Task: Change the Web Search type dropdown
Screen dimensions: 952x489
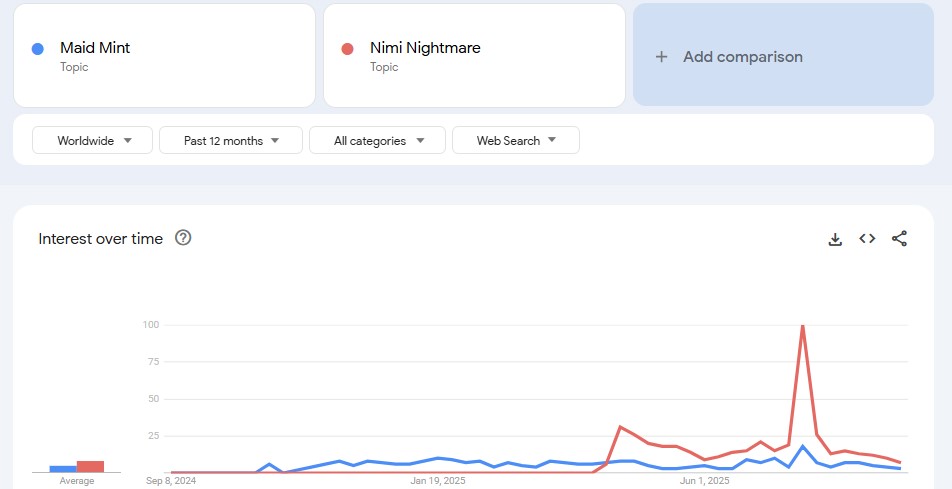Action: pyautogui.click(x=515, y=140)
